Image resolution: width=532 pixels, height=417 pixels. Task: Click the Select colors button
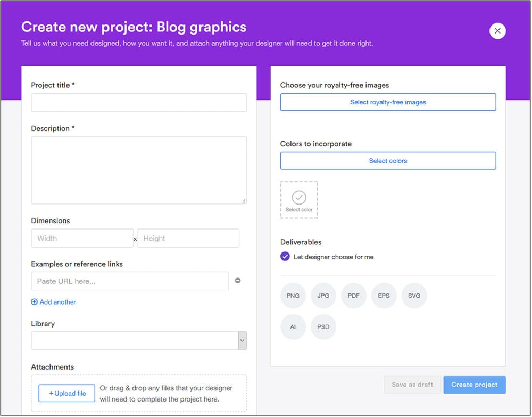[x=388, y=160]
